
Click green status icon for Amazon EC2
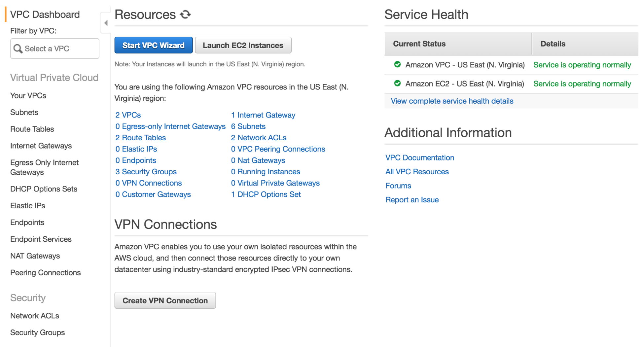tap(397, 83)
